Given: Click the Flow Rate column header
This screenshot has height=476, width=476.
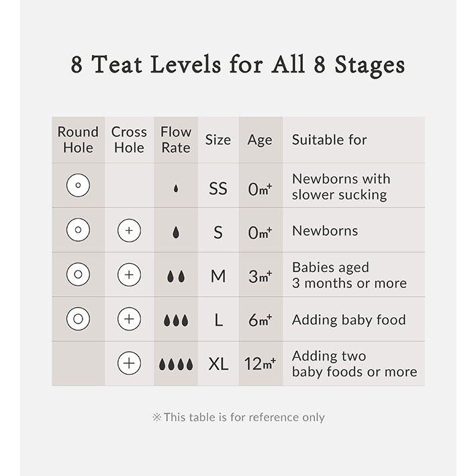Looking at the screenshot, I should coord(176,140).
